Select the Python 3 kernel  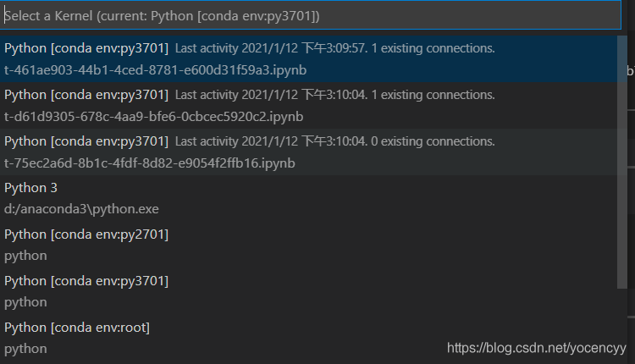point(310,198)
